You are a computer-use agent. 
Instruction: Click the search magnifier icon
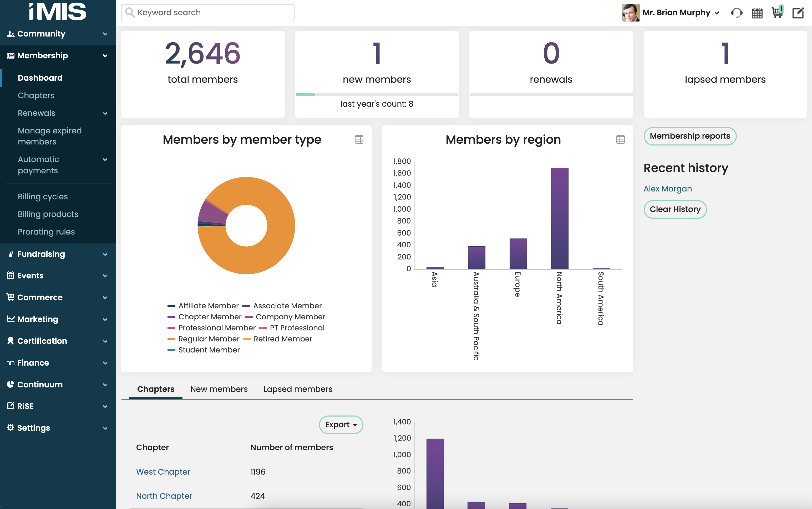tap(130, 12)
